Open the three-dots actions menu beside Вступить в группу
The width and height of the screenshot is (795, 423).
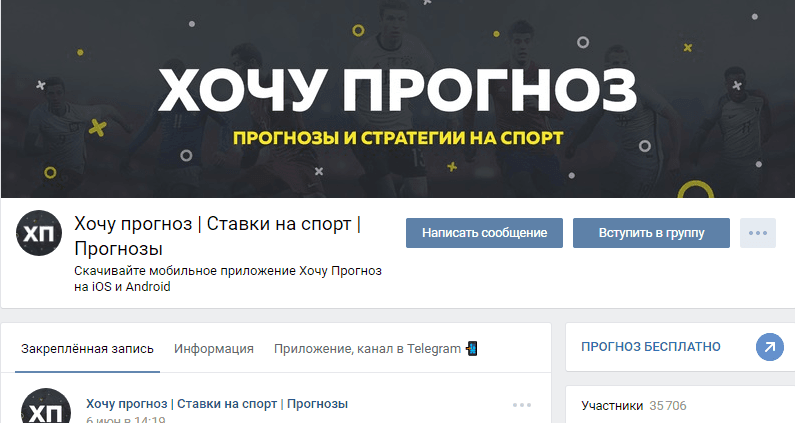(x=757, y=233)
